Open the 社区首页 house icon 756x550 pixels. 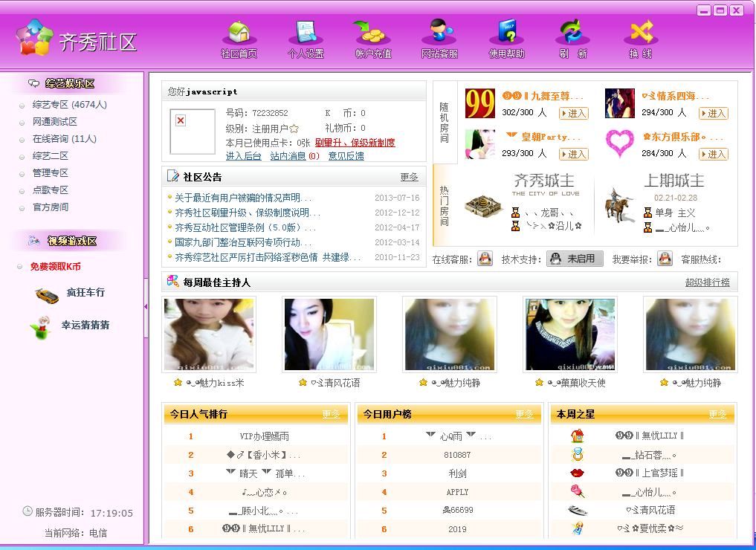pyautogui.click(x=239, y=33)
